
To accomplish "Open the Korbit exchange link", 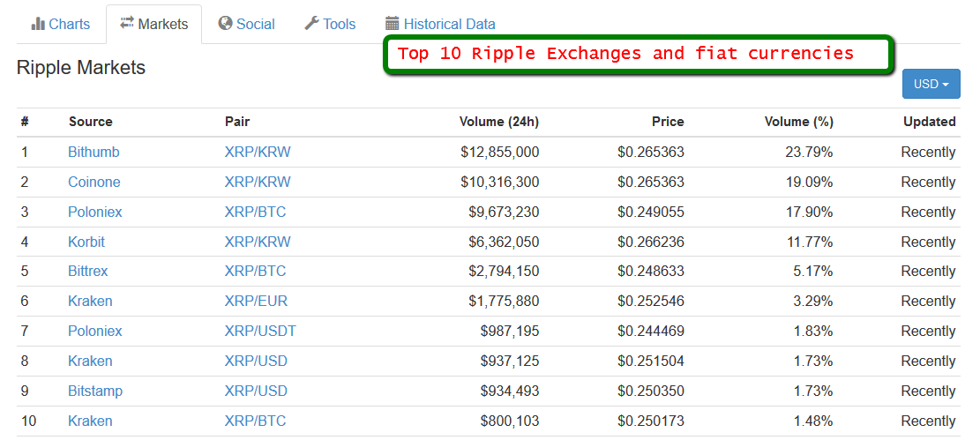I will click(87, 242).
